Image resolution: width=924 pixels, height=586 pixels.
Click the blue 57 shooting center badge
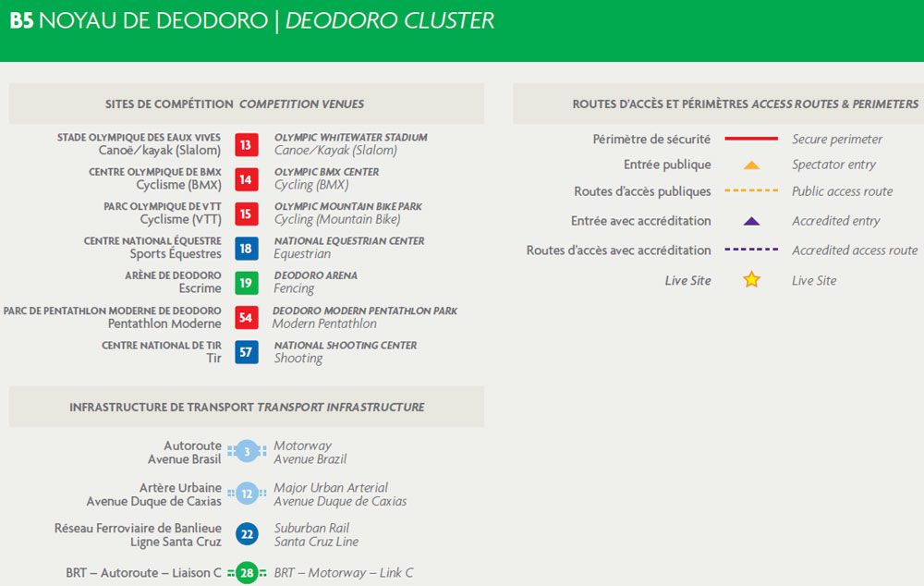coord(246,352)
